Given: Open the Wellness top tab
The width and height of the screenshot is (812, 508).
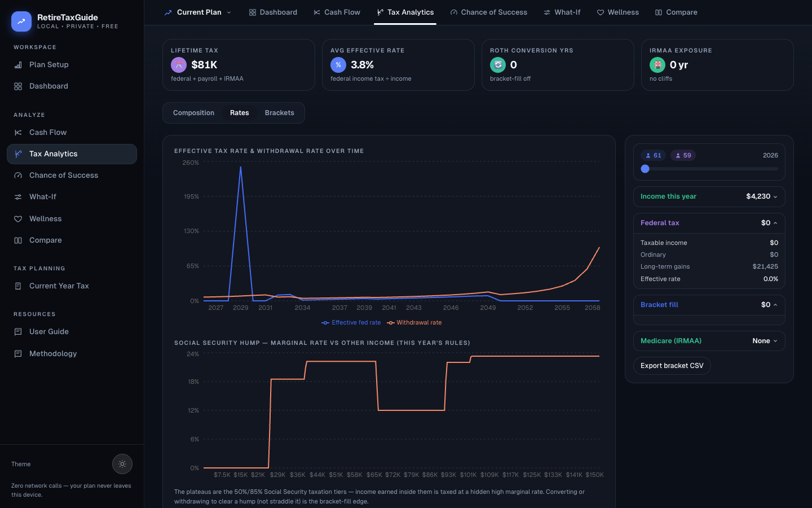Looking at the screenshot, I should (618, 12).
